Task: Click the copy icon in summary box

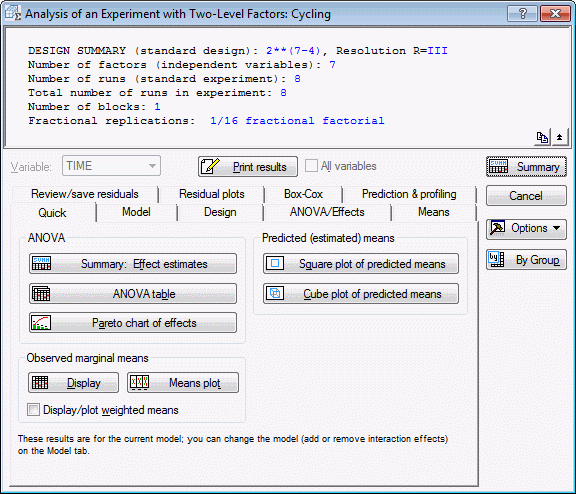Action: [x=542, y=137]
